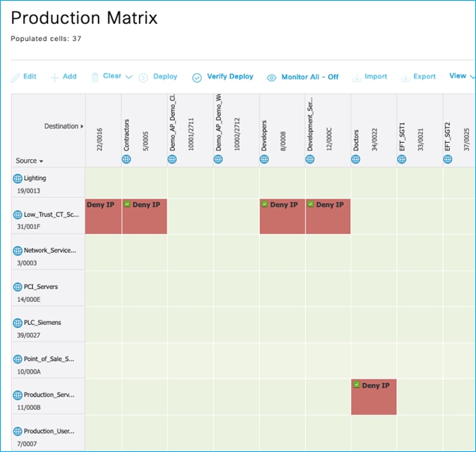
Task: Click globe icon beside Low_Trust_CT_Sc row
Action: tap(18, 214)
